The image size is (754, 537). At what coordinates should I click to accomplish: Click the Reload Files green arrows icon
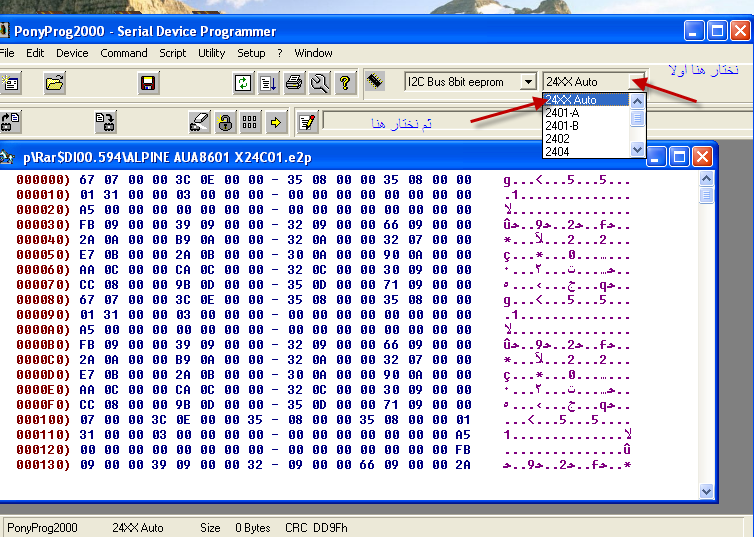(x=243, y=83)
